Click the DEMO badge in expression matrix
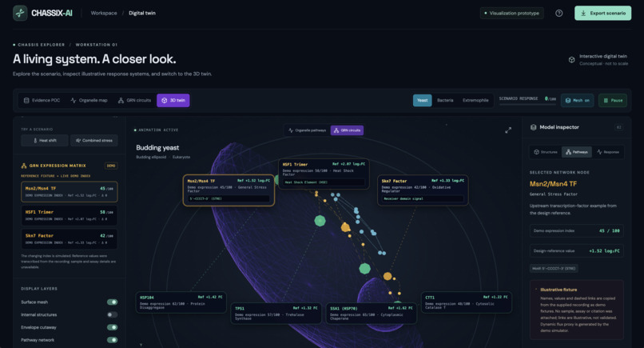The width and height of the screenshot is (644, 348). (111, 166)
